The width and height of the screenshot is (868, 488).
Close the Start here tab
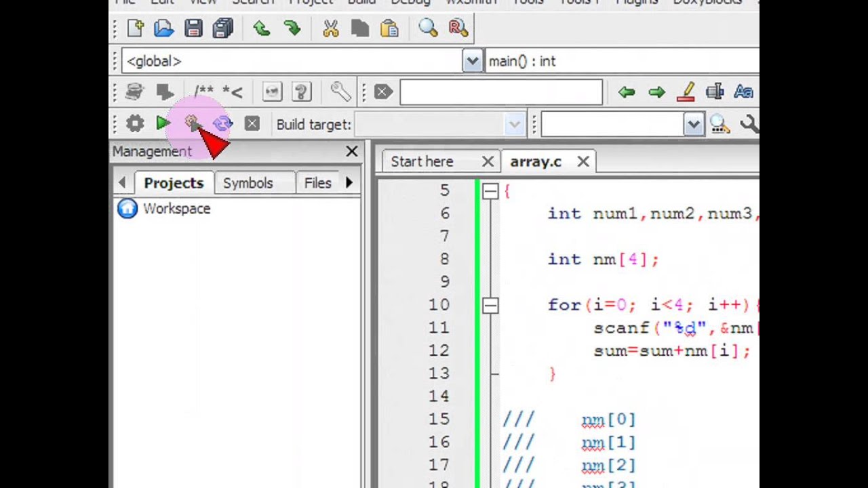(488, 161)
